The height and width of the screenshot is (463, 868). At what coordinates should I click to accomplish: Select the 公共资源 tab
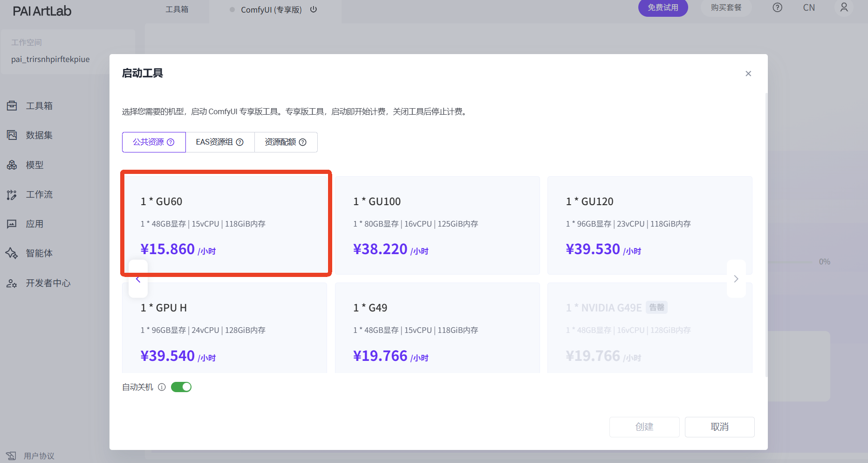point(154,142)
